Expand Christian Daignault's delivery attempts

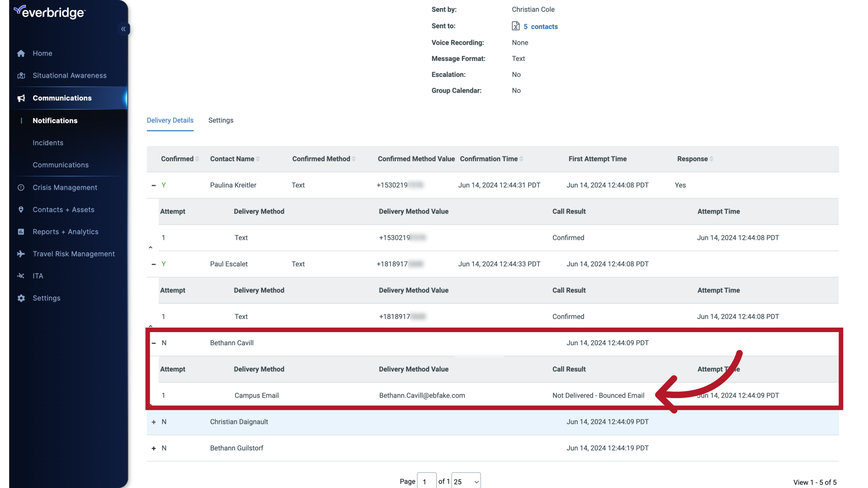[154, 422]
